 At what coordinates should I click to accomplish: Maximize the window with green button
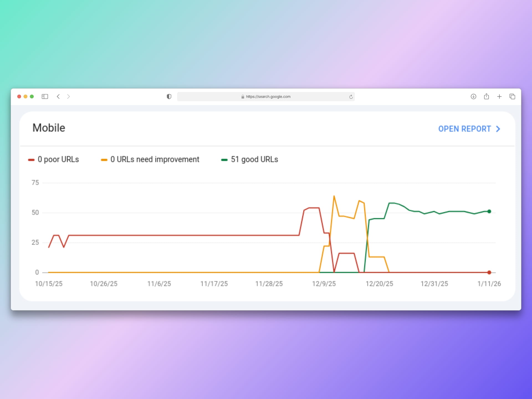coord(32,96)
